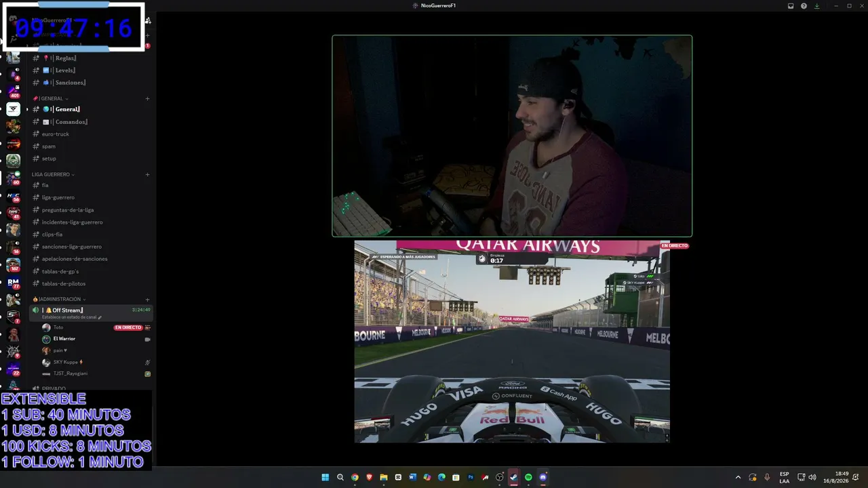Open the taskbar volume control

[x=812, y=477]
